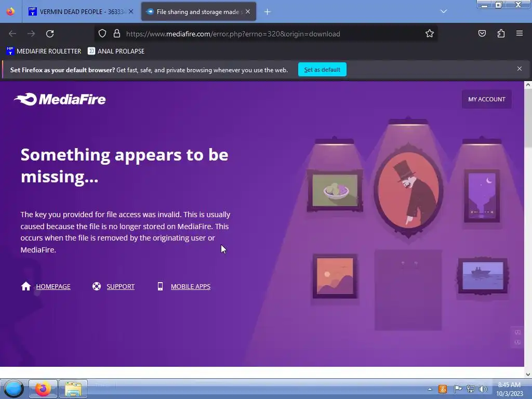
Task: Open the Firefox hamburger application menu
Action: coord(520,33)
